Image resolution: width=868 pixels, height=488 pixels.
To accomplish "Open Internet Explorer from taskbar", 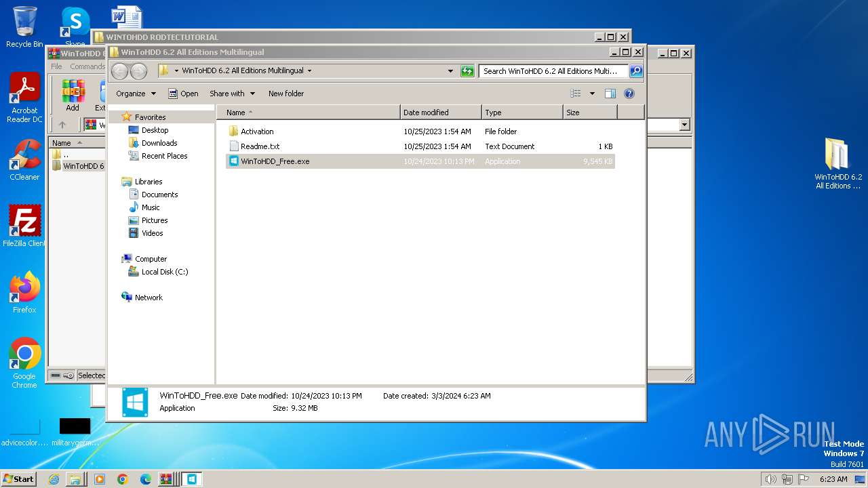I will (54, 479).
